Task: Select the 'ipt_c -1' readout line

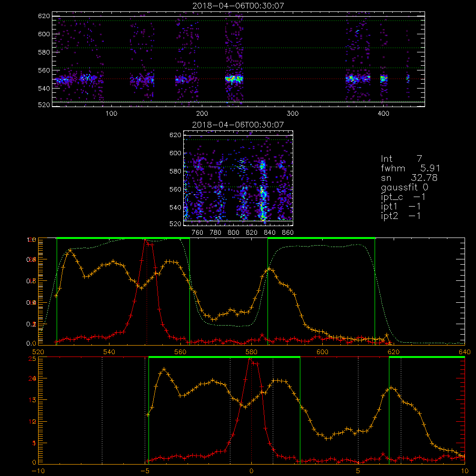Action: [403, 197]
